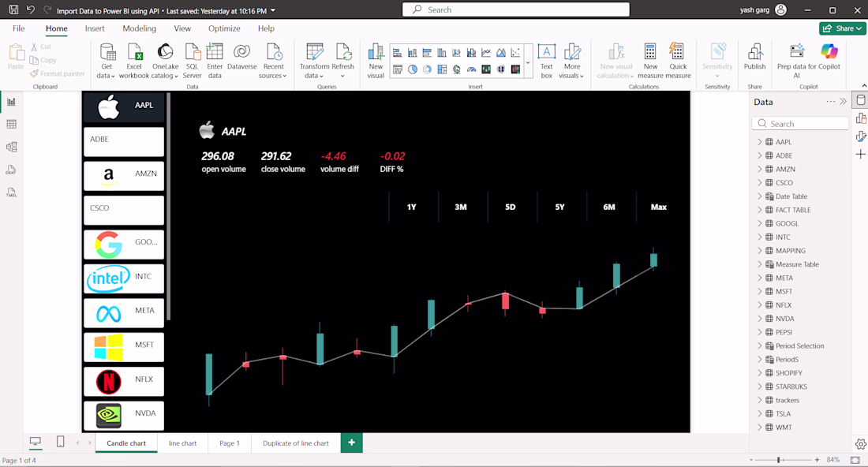Screen dimensions: 868x467
Task: Open the Get data menu
Action: click(x=107, y=61)
